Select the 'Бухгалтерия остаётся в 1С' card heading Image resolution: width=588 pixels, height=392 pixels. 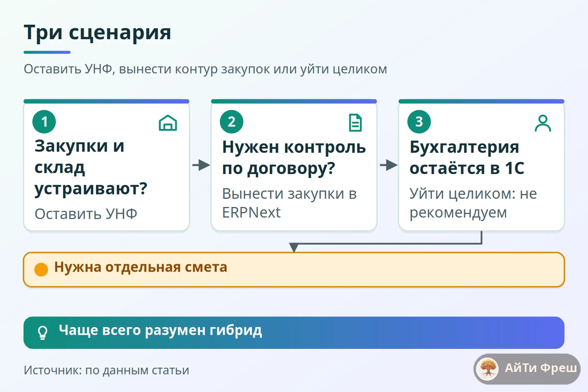(467, 158)
